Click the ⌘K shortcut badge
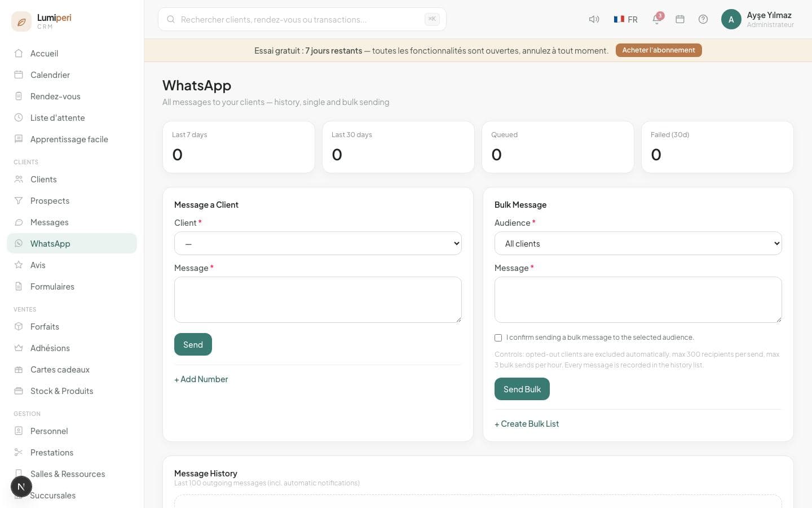This screenshot has width=812, height=508. pos(432,19)
